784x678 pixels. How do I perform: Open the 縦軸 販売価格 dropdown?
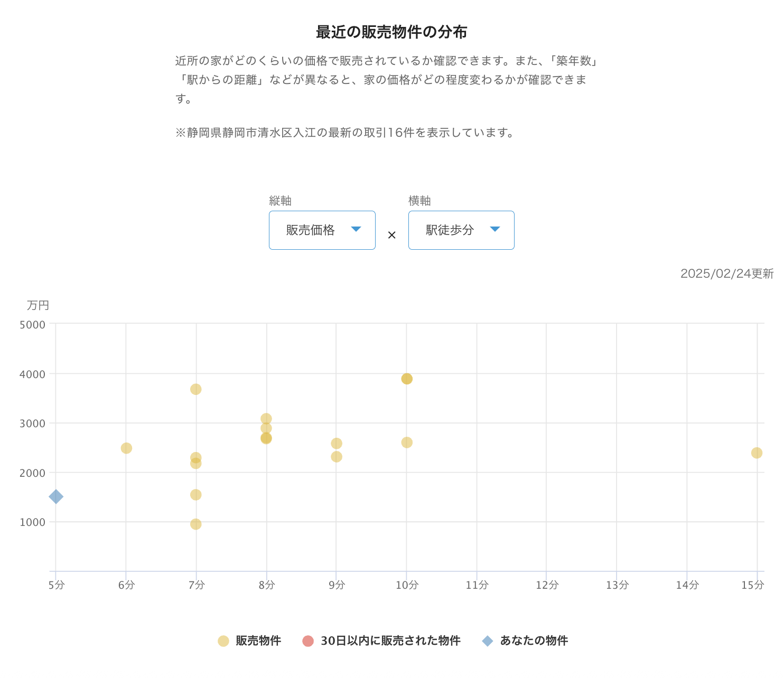click(322, 230)
